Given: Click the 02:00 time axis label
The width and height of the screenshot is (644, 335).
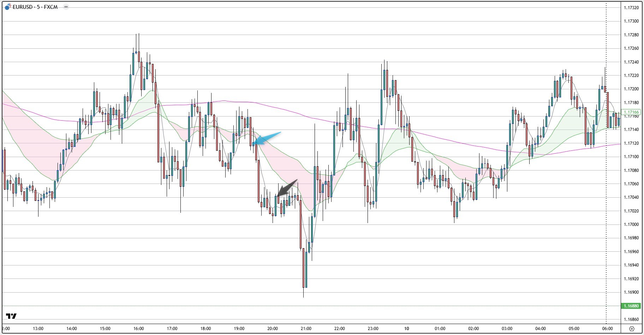Looking at the screenshot, I should coord(473,329).
